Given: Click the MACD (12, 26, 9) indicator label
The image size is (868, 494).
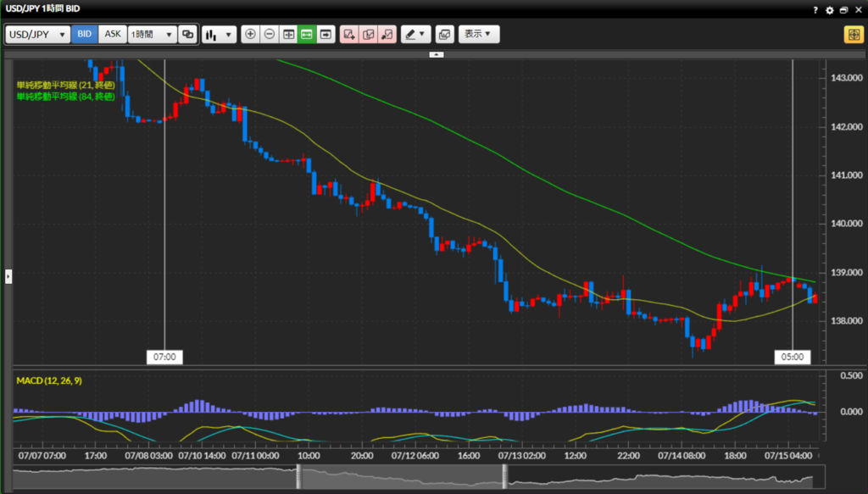Looking at the screenshot, I should pyautogui.click(x=49, y=380).
